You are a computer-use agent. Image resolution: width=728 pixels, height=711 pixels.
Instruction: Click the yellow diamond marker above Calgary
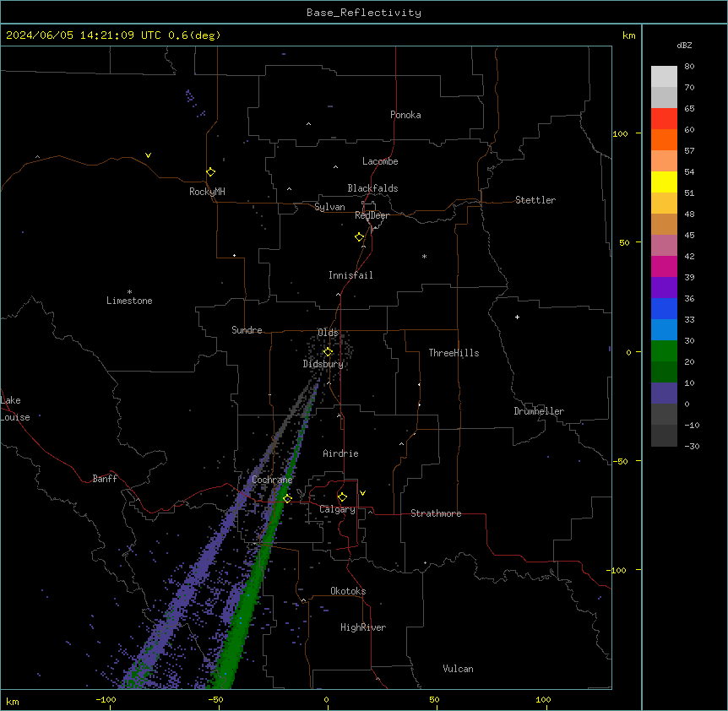pyautogui.click(x=342, y=497)
